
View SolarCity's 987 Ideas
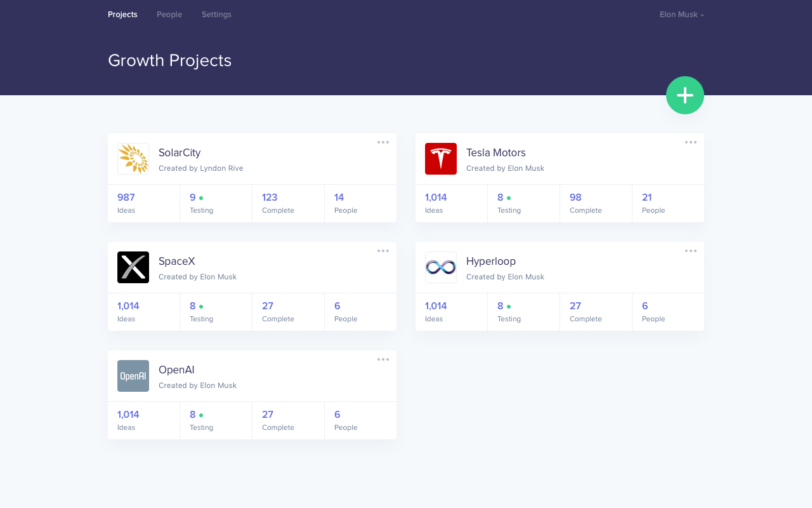pyautogui.click(x=143, y=203)
